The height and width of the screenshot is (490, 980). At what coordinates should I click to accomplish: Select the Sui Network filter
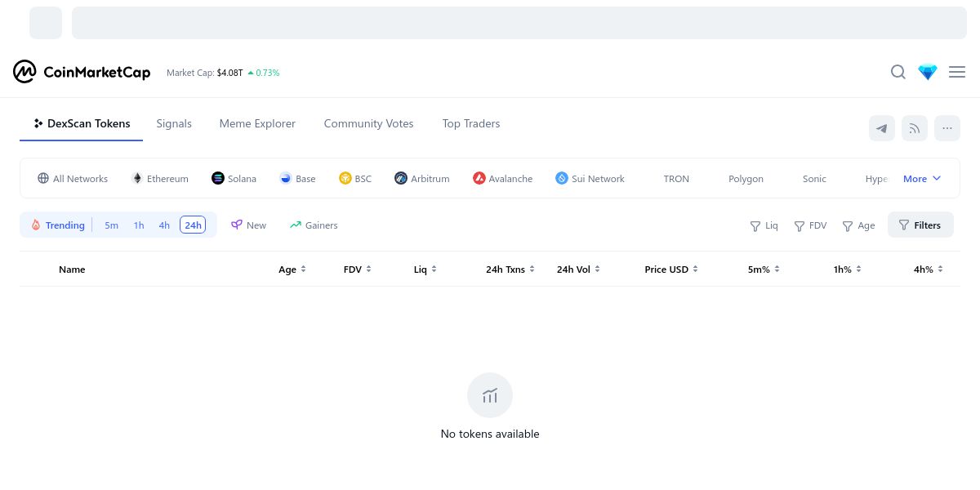click(590, 178)
